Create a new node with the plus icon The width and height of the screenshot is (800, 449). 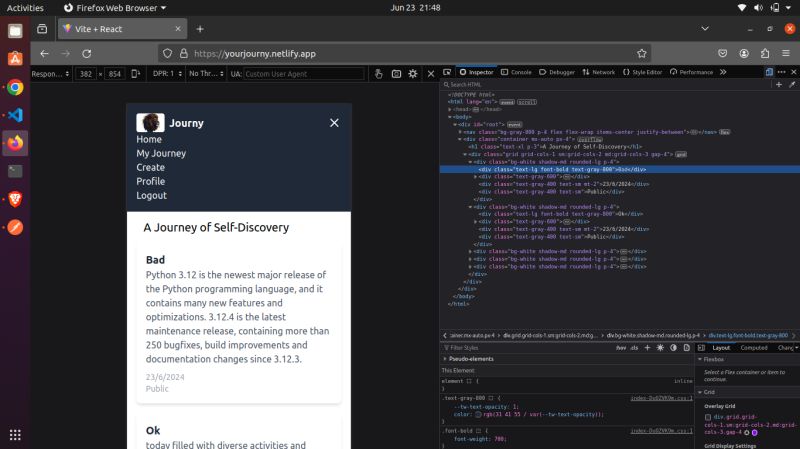(x=779, y=85)
